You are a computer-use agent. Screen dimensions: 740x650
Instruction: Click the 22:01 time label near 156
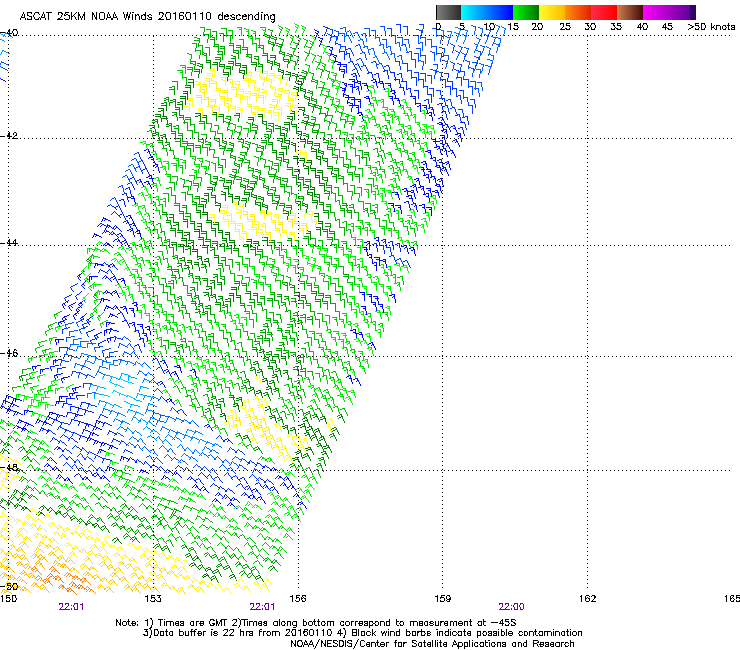[262, 607]
